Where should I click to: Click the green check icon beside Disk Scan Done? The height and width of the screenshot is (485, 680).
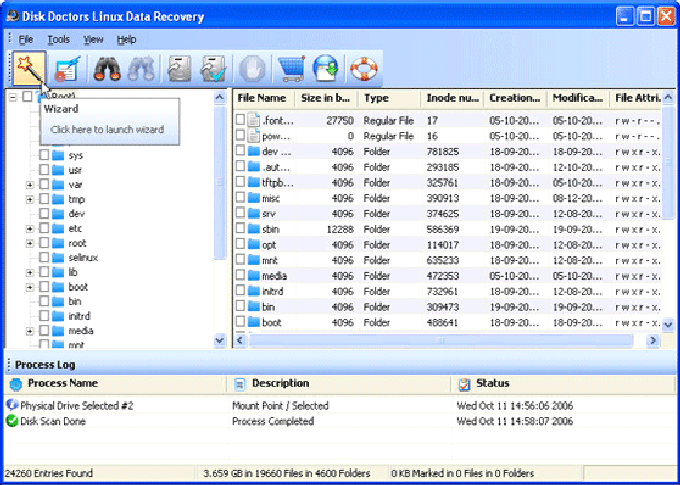tap(12, 421)
